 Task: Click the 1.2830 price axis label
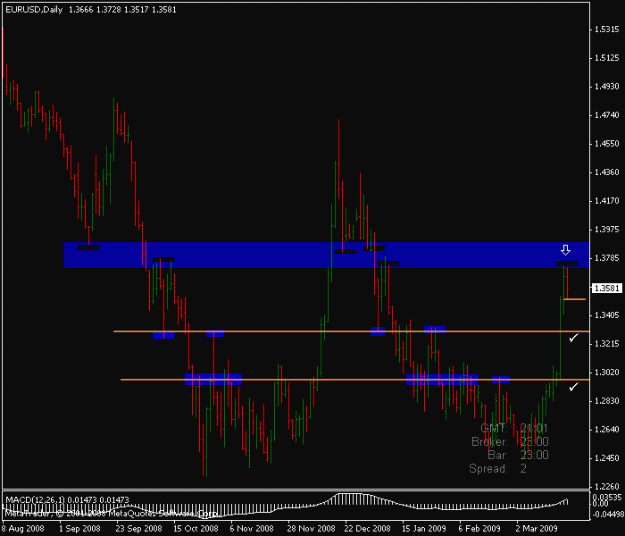tap(607, 401)
